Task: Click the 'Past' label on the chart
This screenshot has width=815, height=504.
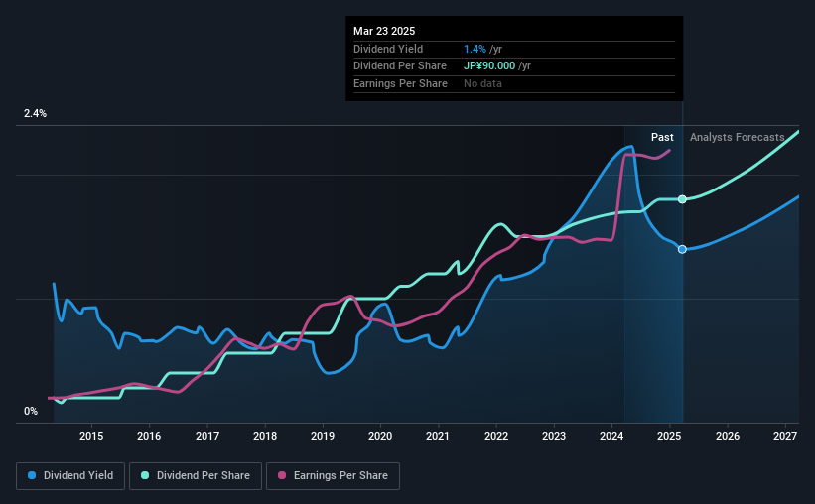Action: point(662,137)
